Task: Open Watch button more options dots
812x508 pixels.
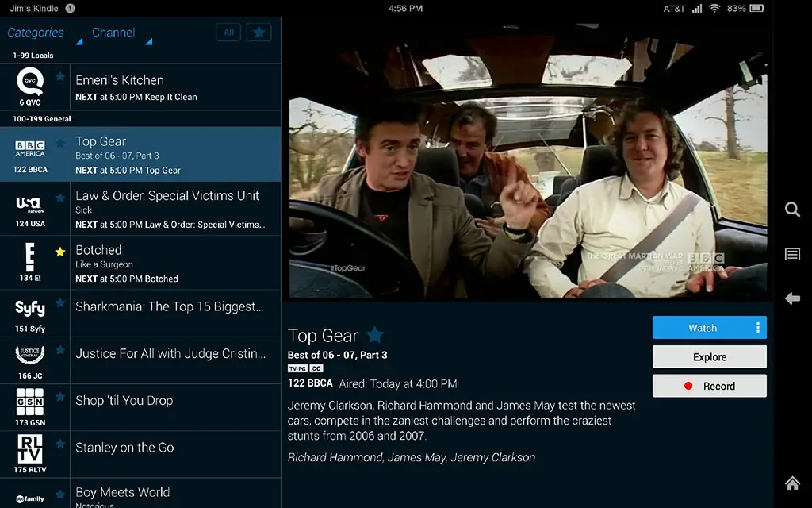Action: pyautogui.click(x=757, y=328)
